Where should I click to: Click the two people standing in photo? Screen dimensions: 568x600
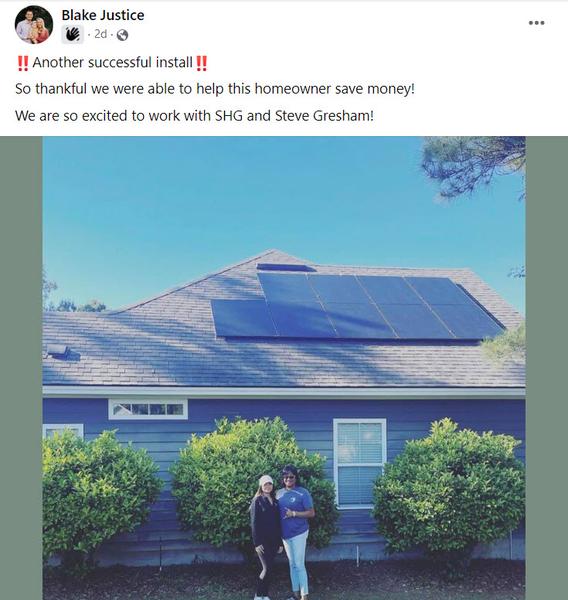(282, 532)
